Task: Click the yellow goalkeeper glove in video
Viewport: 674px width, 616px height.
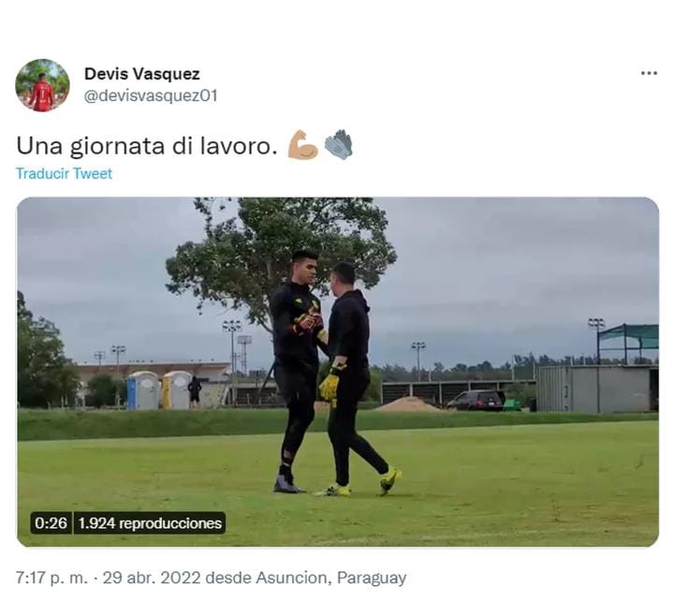Action: tap(330, 385)
